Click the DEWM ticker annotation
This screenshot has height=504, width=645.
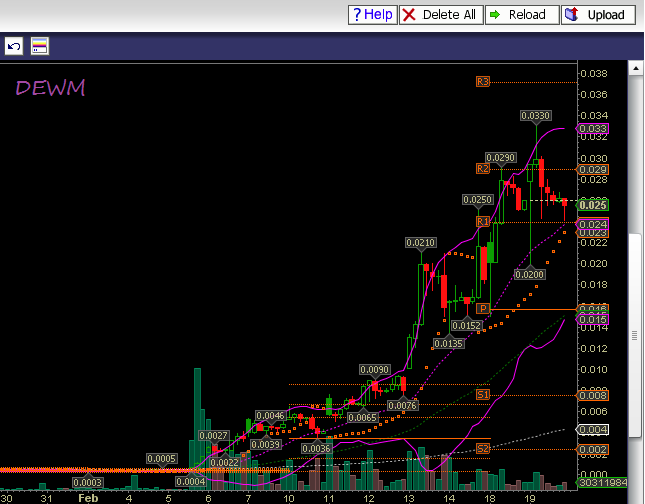pos(50,88)
